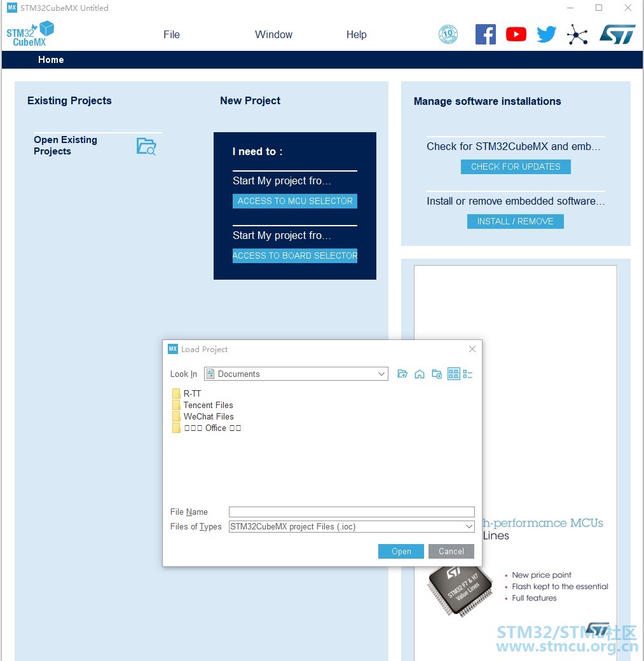644x661 pixels.
Task: Select the R-TT folder icon
Action: [x=176, y=393]
